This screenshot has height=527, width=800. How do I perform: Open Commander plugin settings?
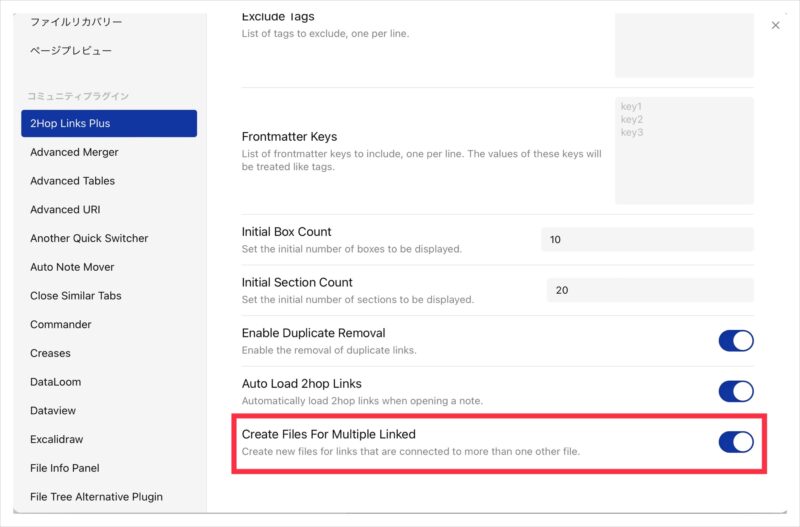(60, 324)
